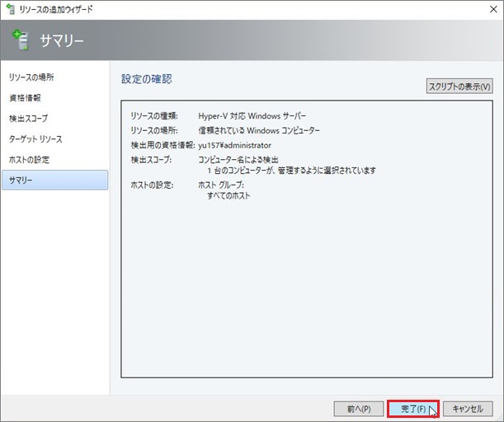Click 完了(F) to finish the wizard

coord(412,409)
